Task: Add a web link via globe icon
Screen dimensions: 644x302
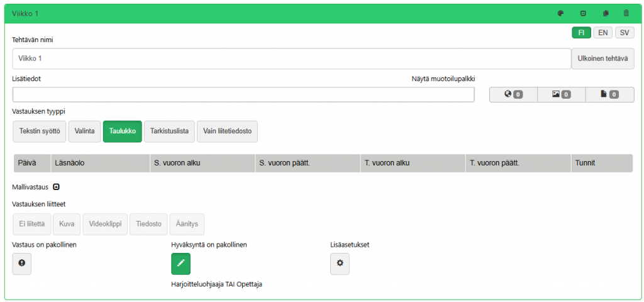Action: (513, 94)
